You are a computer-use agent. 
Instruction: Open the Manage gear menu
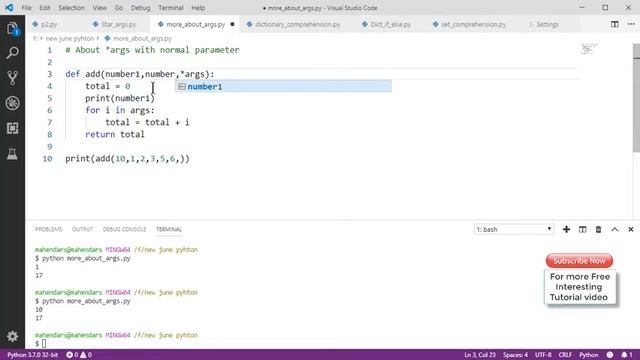coord(12,336)
